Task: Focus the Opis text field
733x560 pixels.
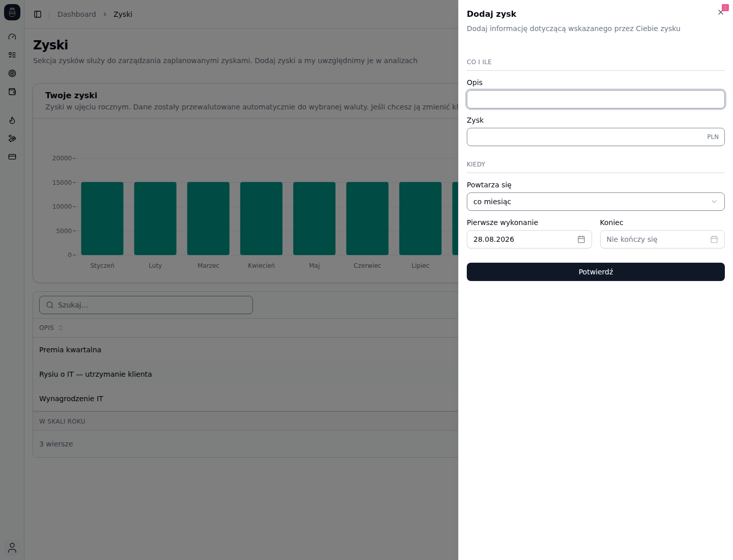Action: [x=596, y=99]
